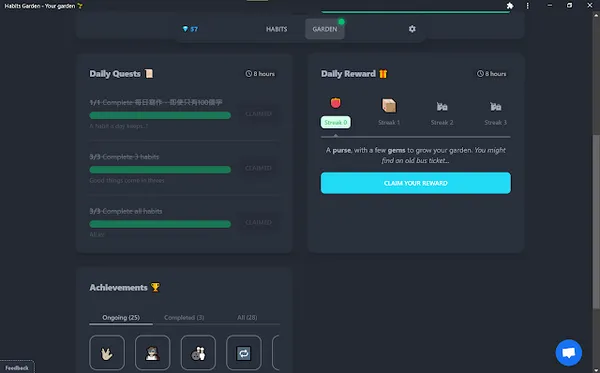
Task: Click CLAIMED button for daily writing quest
Action: pos(259,114)
